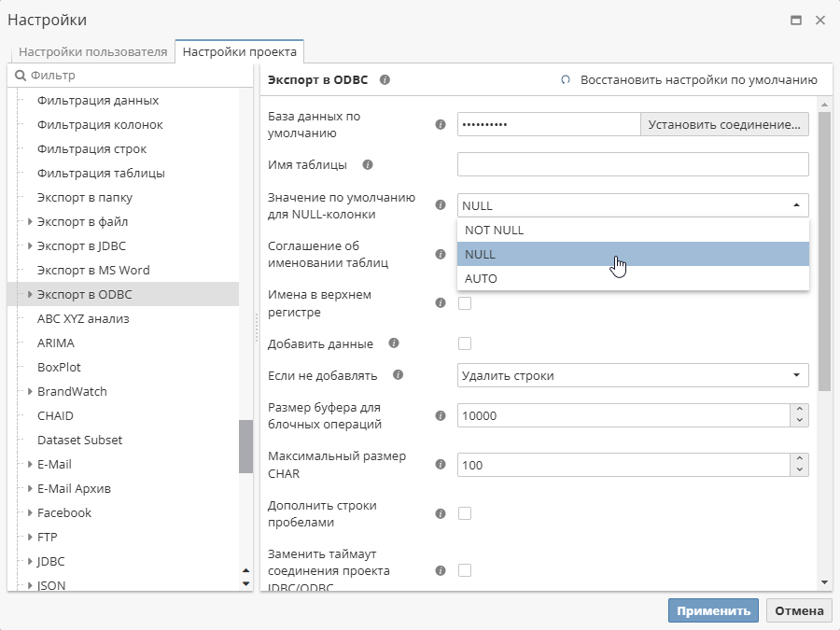Click the right panel scrollbar down arrow

(x=824, y=582)
